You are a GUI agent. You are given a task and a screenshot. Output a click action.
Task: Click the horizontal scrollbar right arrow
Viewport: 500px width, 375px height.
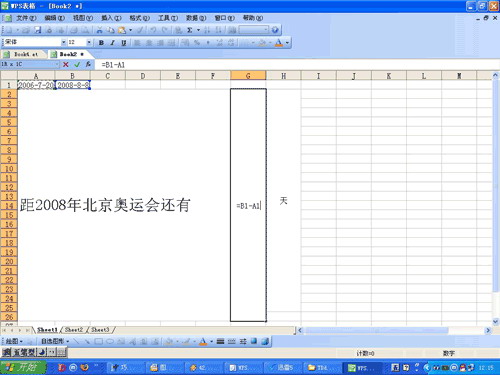point(488,330)
